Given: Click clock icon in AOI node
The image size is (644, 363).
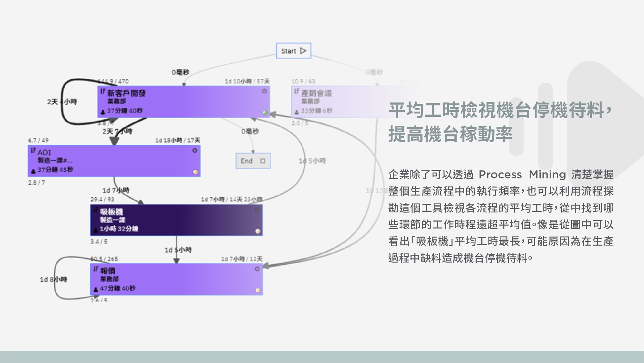Looking at the screenshot, I should tap(195, 151).
